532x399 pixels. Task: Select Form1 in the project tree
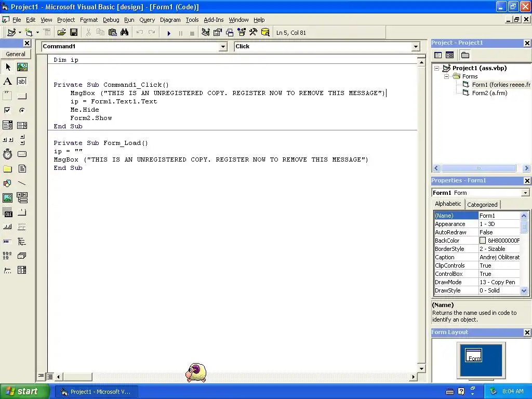[x=501, y=85]
